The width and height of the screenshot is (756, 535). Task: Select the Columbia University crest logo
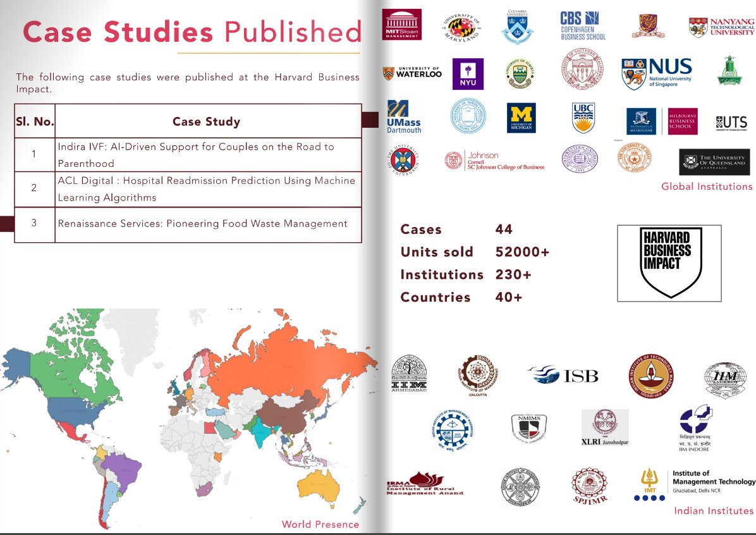pos(517,27)
